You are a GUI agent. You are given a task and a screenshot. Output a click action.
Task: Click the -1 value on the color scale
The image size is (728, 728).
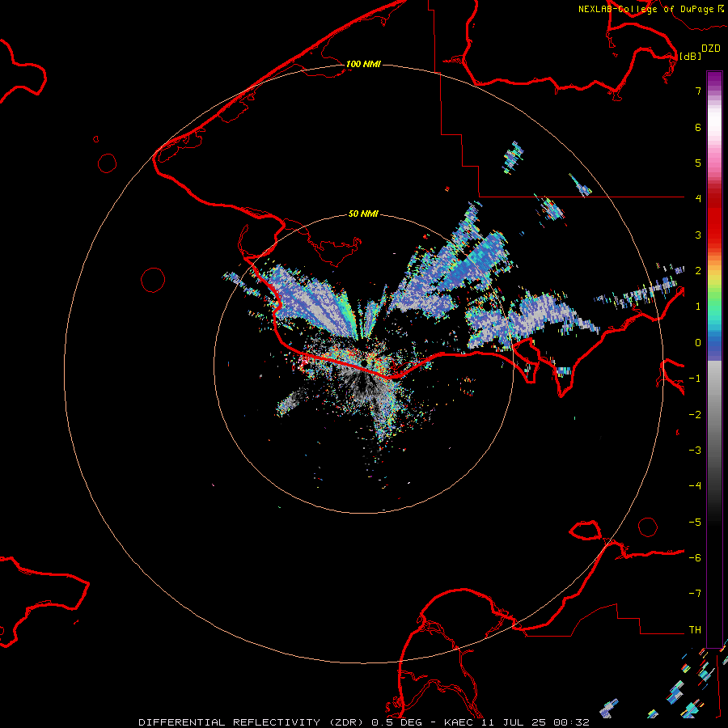pyautogui.click(x=695, y=379)
